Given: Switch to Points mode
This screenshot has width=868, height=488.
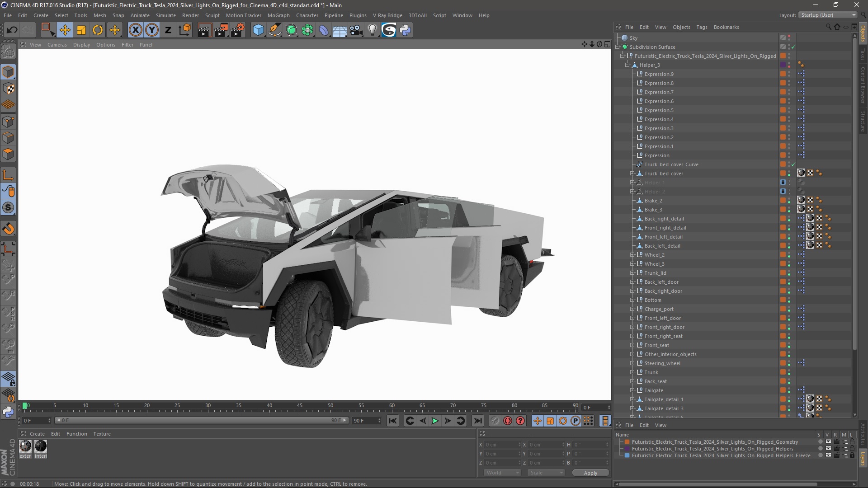Looking at the screenshot, I should (8, 122).
